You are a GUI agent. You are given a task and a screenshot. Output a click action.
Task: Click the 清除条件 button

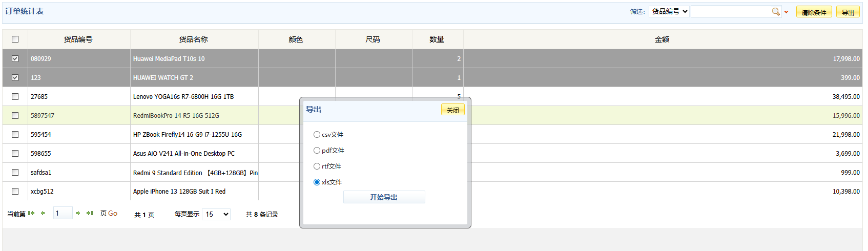(814, 12)
